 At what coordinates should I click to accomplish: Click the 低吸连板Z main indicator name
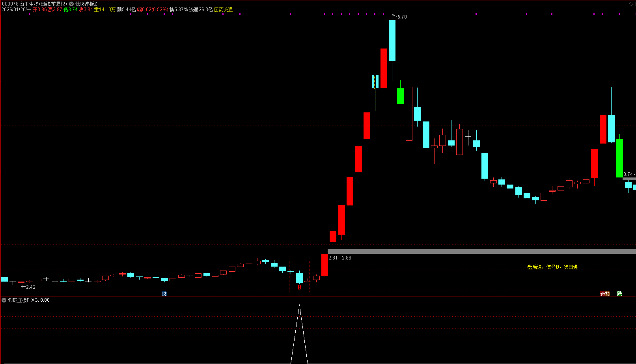[86, 4]
